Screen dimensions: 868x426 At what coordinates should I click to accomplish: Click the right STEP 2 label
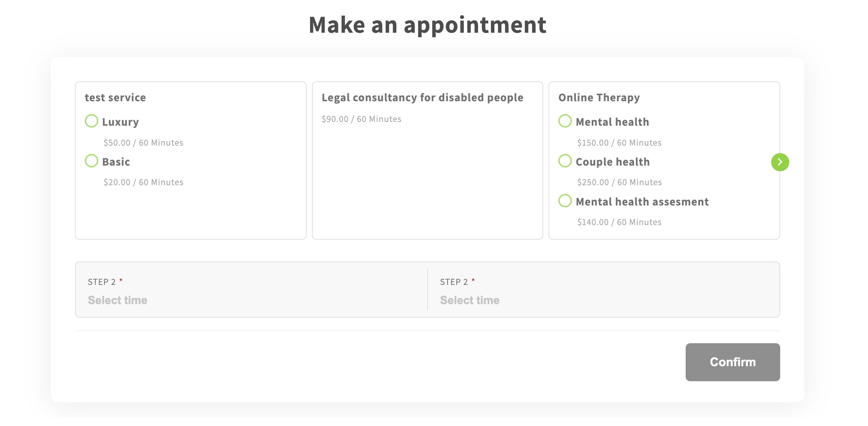pyautogui.click(x=454, y=282)
